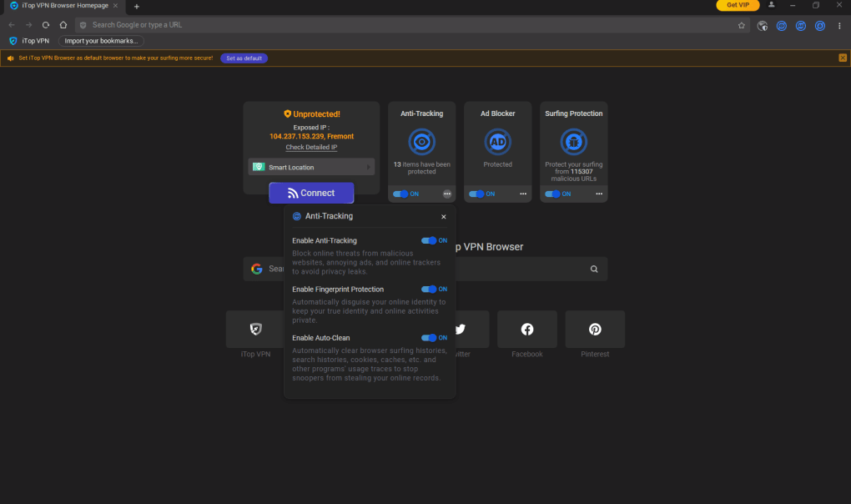Toggle the Ad Blocker card switch off
Screen dimensions: 851x504
coord(476,194)
